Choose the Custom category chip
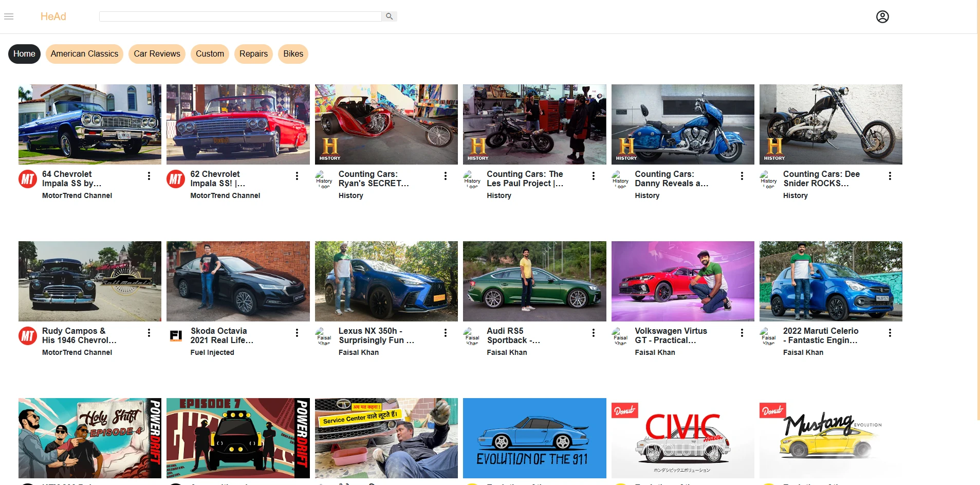This screenshot has width=980, height=485. pos(210,54)
